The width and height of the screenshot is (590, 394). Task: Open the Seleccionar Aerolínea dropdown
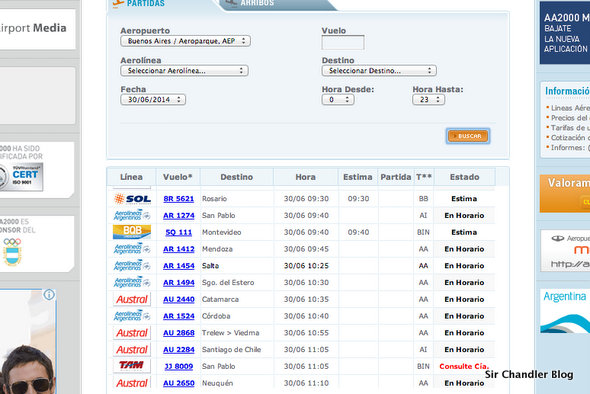pyautogui.click(x=184, y=71)
